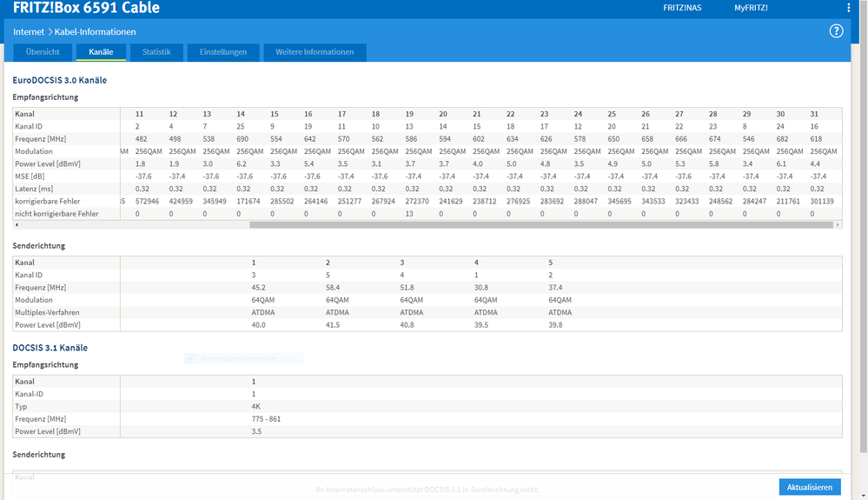The image size is (868, 500).
Task: Click channel number 31 header in downstream table
Action: pyautogui.click(x=814, y=114)
